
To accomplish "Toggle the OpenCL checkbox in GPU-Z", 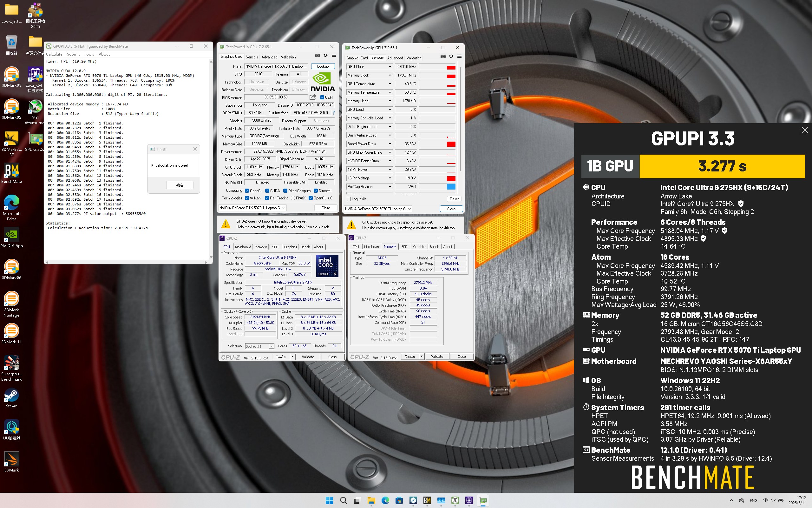I will (x=247, y=191).
